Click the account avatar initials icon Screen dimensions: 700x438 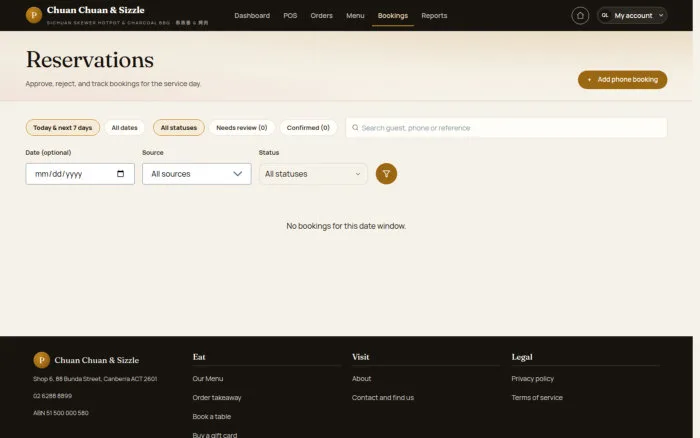click(605, 15)
